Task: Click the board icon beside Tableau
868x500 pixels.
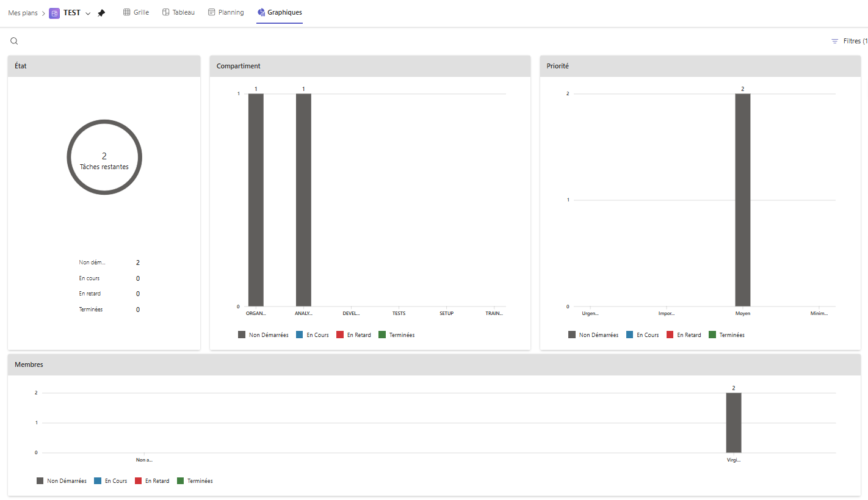Action: pyautogui.click(x=165, y=12)
